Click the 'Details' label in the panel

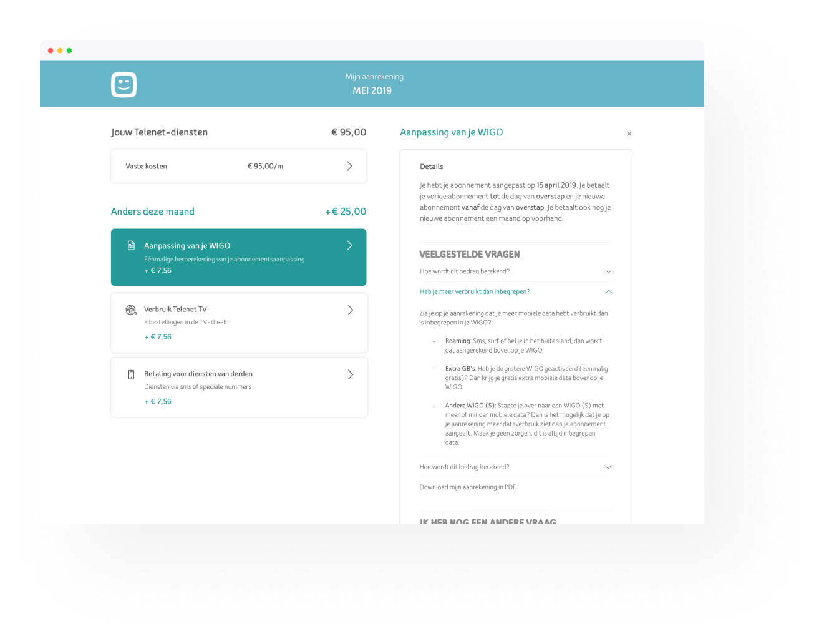pos(432,167)
